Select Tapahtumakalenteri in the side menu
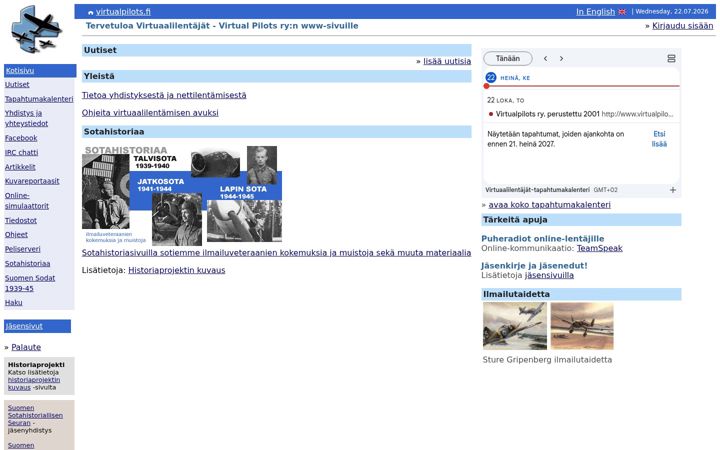The image size is (720, 450). click(39, 99)
